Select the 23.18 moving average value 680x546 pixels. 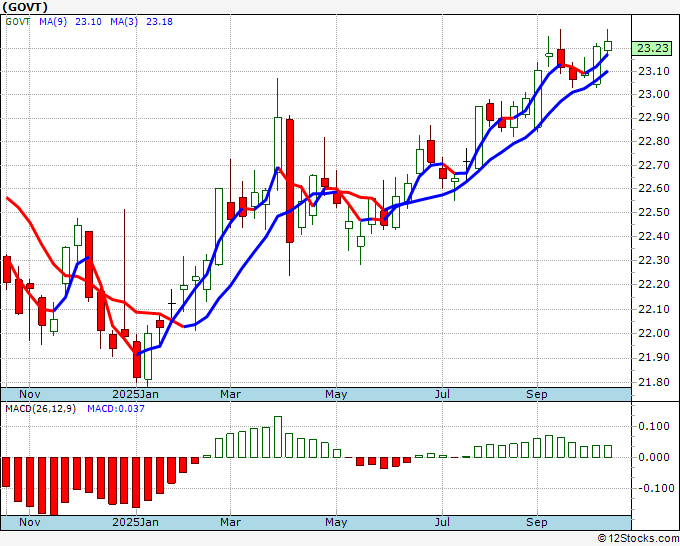(159, 22)
